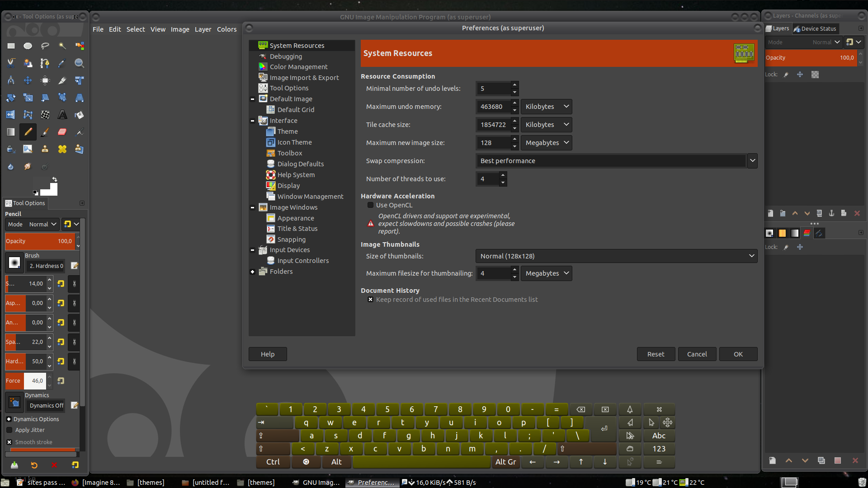The width and height of the screenshot is (868, 488).
Task: Select the Scale tool
Action: pyautogui.click(x=28, y=98)
